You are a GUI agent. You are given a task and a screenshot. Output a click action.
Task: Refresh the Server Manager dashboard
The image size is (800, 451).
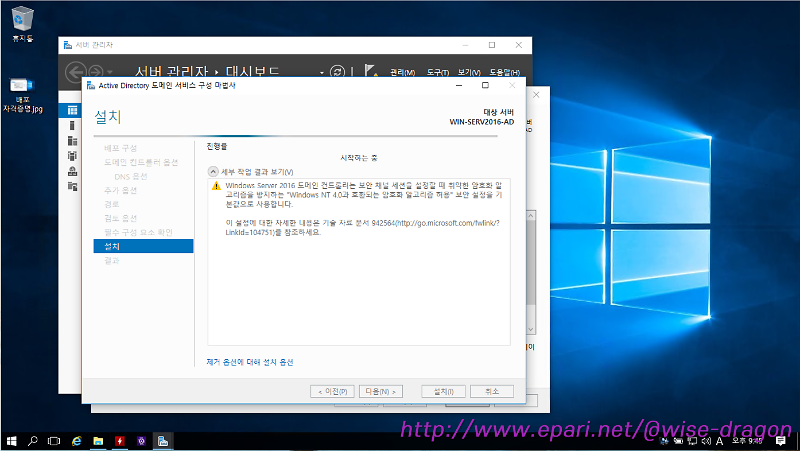point(337,72)
